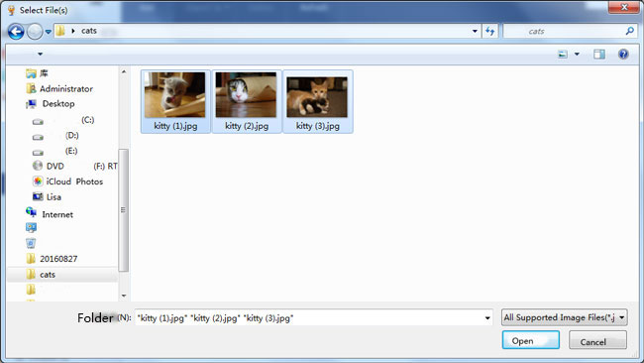Open the 20160827 folder
Screen dimensions: 644x363
point(52,259)
